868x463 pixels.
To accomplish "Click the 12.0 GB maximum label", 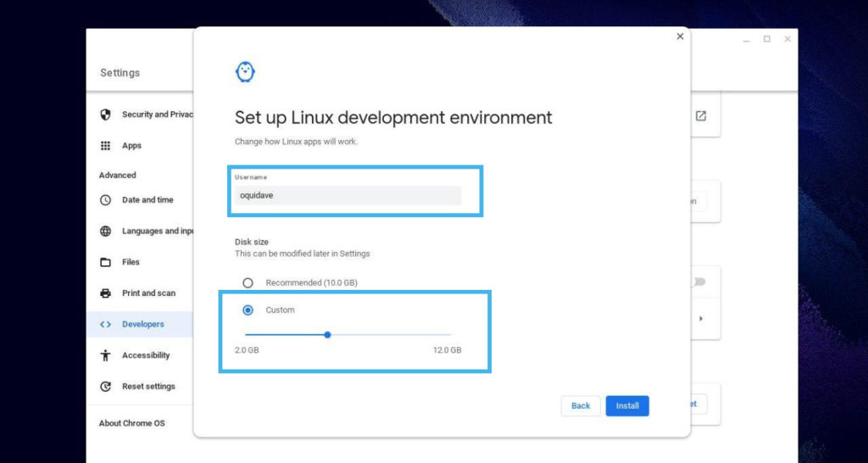I will (448, 350).
